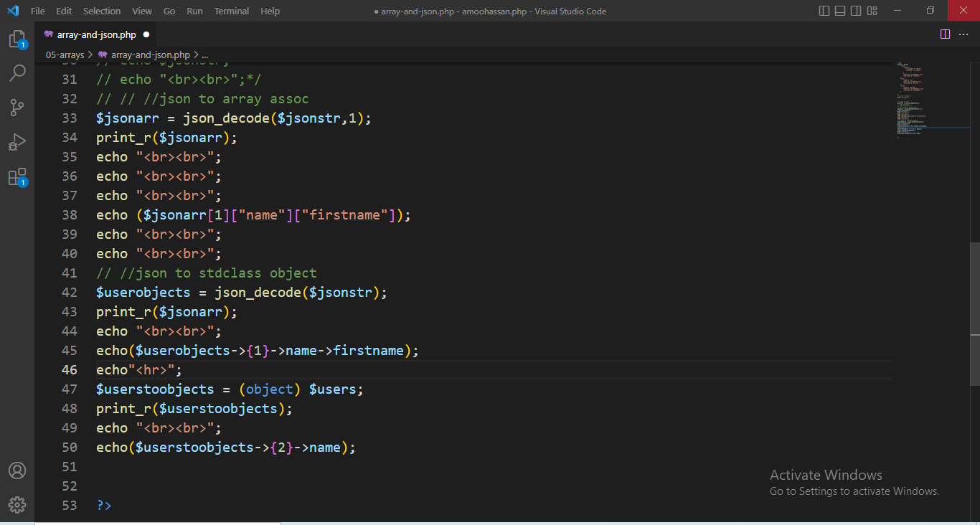Click line number 53 in gutter

pyautogui.click(x=70, y=506)
